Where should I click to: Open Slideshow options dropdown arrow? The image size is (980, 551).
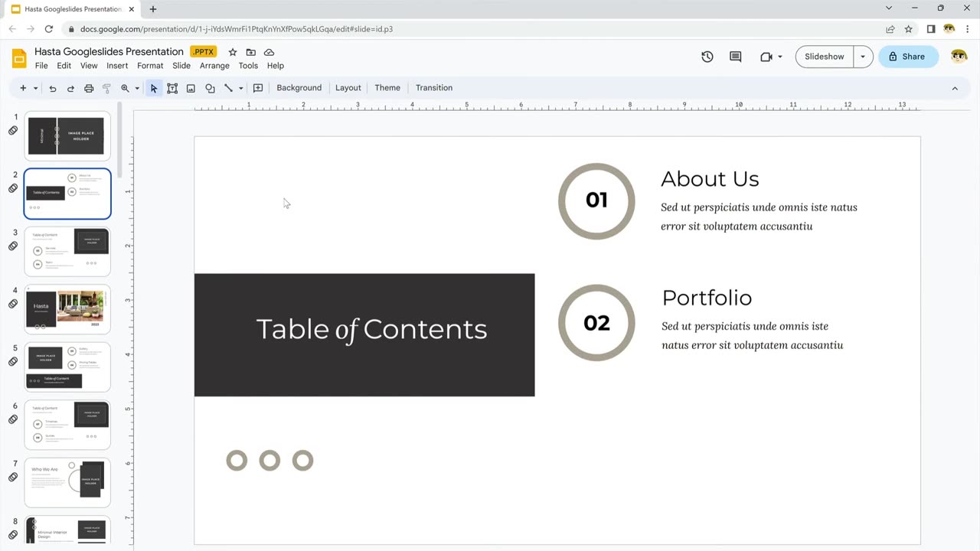pyautogui.click(x=863, y=57)
